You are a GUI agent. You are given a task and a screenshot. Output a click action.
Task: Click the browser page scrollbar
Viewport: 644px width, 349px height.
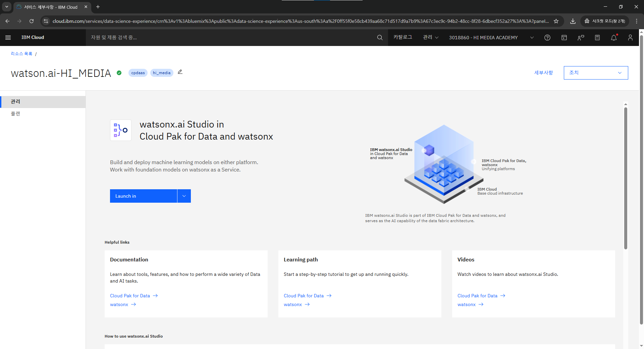641,180
